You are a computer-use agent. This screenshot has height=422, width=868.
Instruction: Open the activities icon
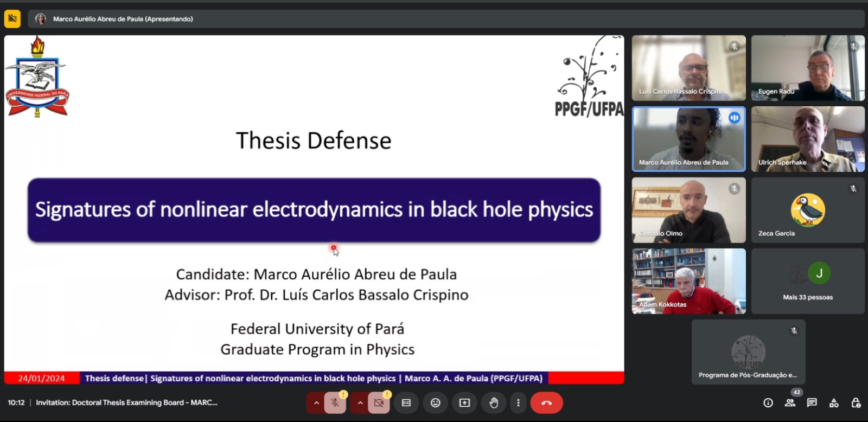point(834,402)
